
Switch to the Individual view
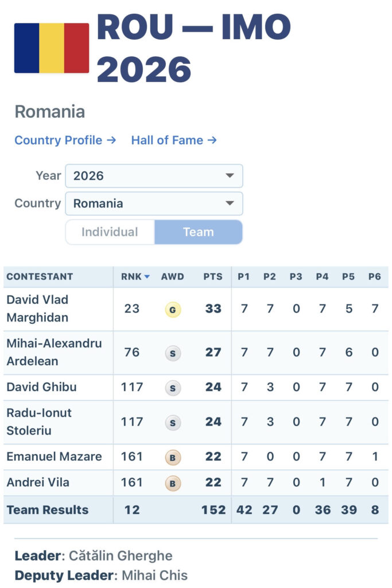[x=110, y=232]
